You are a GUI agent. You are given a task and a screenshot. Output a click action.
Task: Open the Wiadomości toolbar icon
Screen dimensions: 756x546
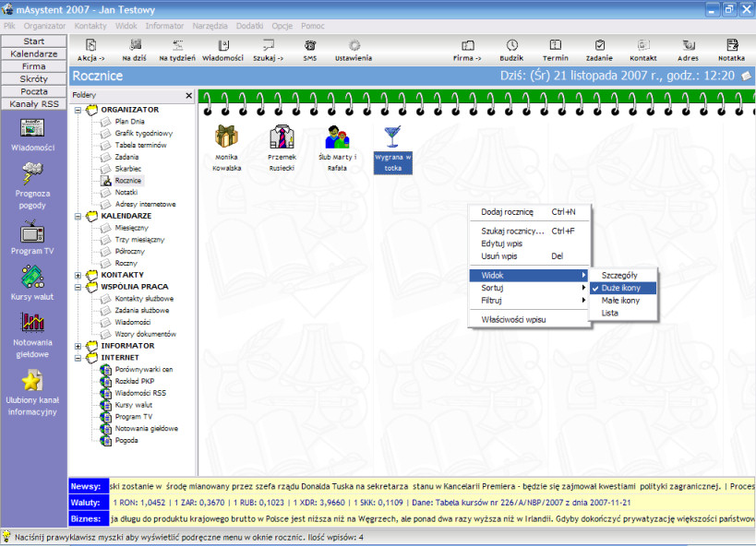(x=222, y=50)
